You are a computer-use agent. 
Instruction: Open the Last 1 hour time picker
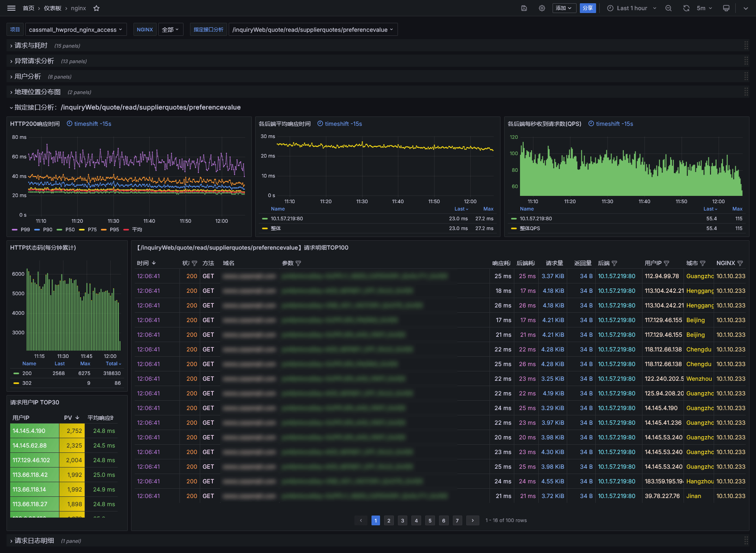coord(631,8)
